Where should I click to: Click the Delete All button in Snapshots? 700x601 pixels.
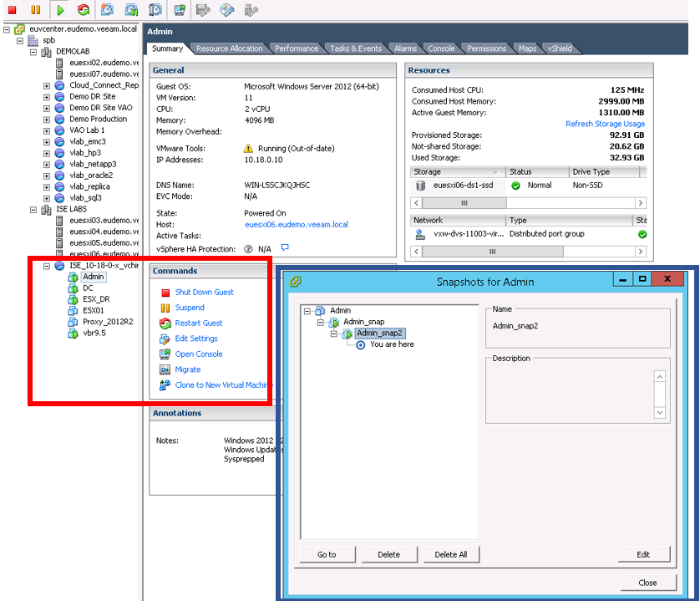click(x=451, y=554)
